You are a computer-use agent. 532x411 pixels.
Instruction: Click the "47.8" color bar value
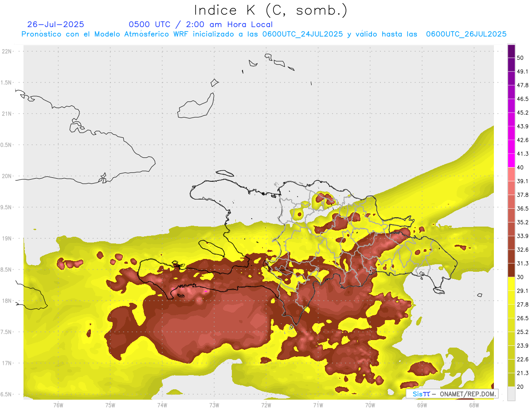(523, 85)
